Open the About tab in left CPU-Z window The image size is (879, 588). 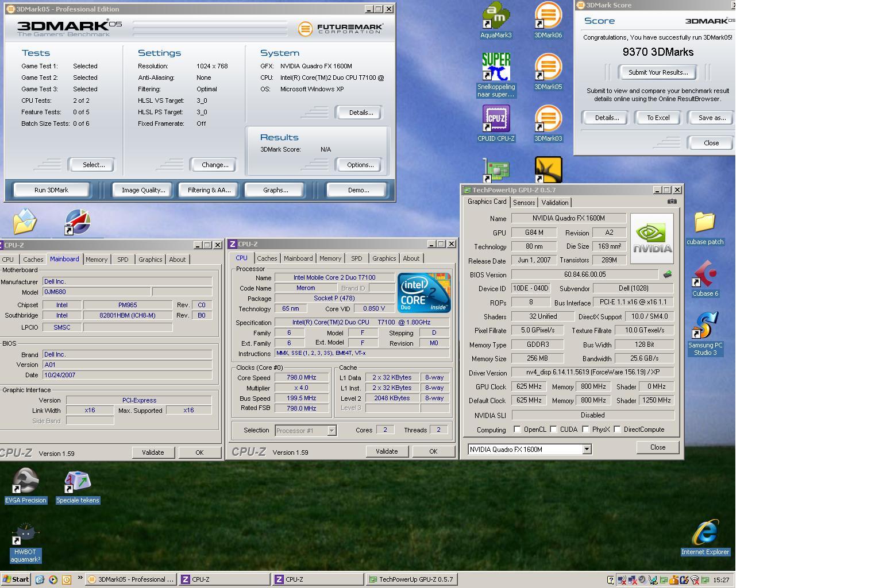178,260
